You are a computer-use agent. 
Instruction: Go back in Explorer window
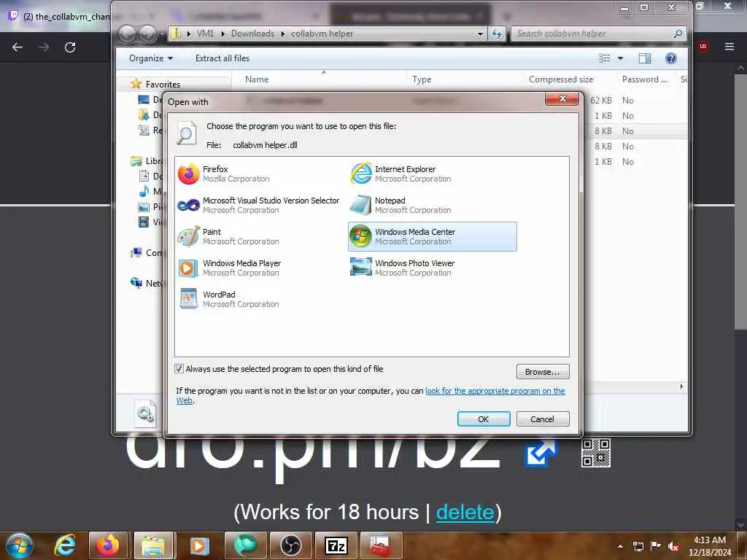127,34
